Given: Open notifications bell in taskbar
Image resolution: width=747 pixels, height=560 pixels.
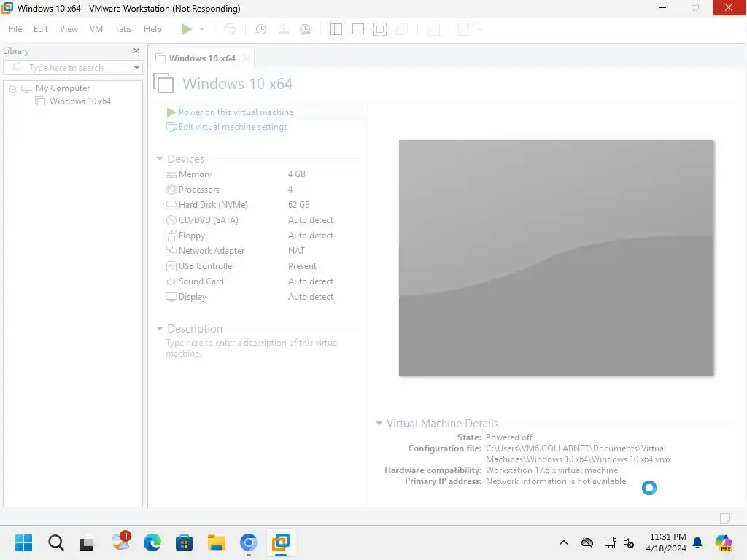Looking at the screenshot, I should 697,542.
